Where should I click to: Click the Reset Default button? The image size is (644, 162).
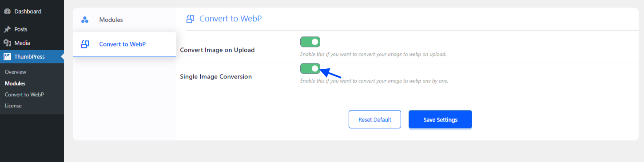click(375, 119)
